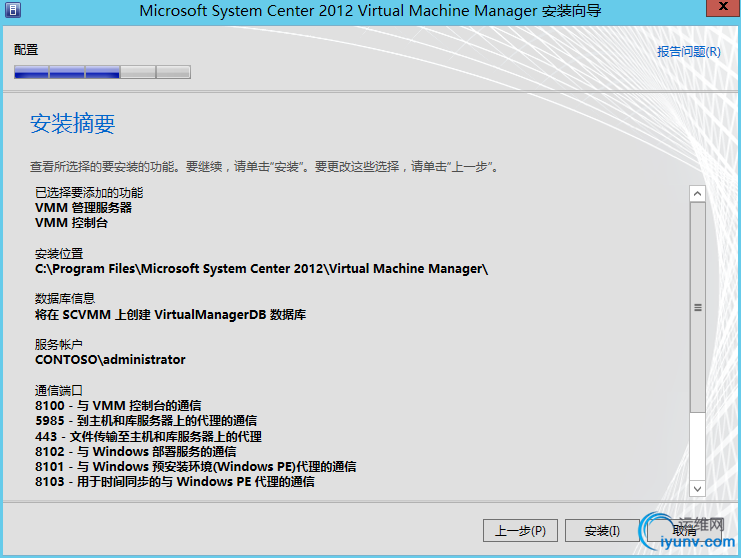Click the '8103' time sync port line

(175, 481)
